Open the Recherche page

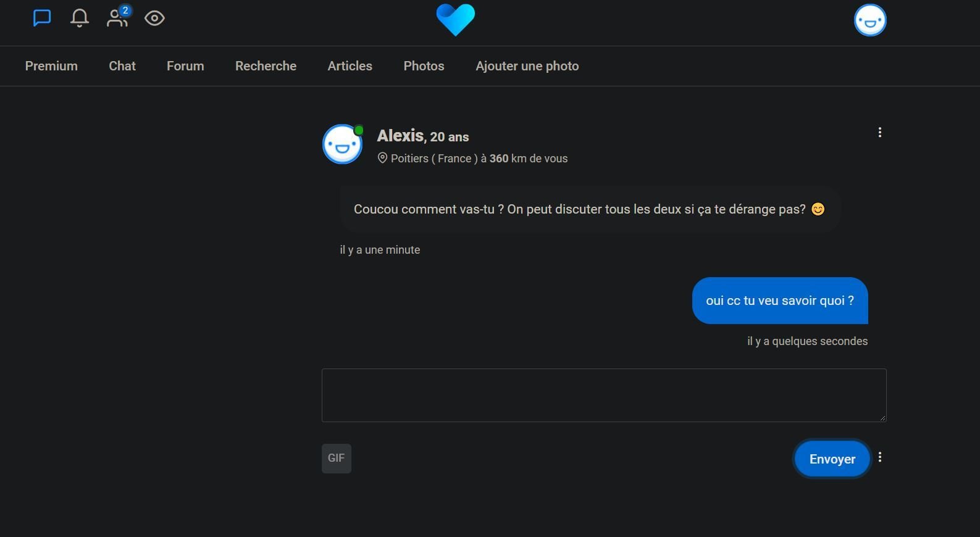266,66
